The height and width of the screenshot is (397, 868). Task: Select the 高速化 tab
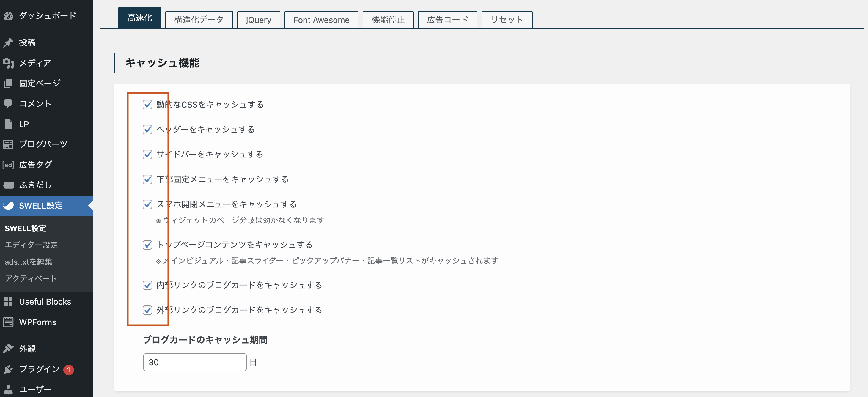tap(139, 18)
